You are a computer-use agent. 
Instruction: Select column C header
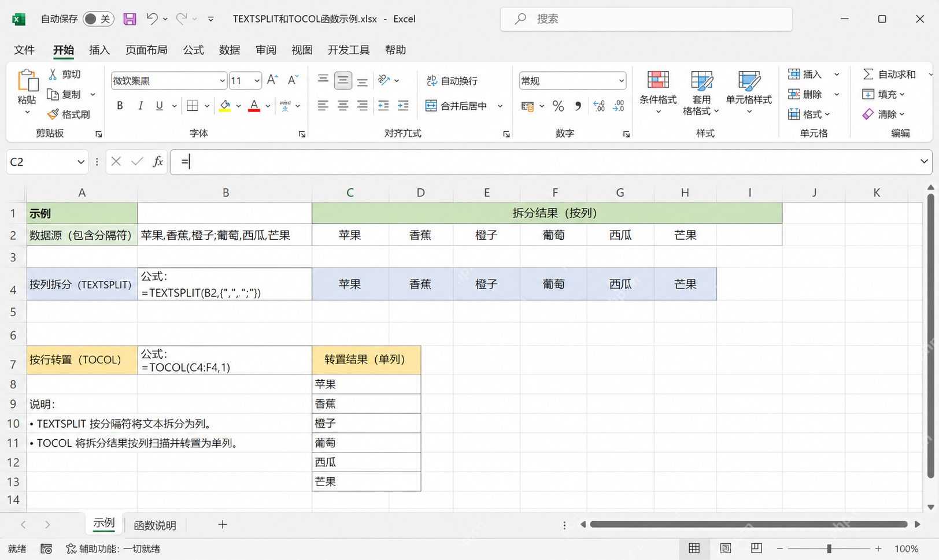pos(350,192)
